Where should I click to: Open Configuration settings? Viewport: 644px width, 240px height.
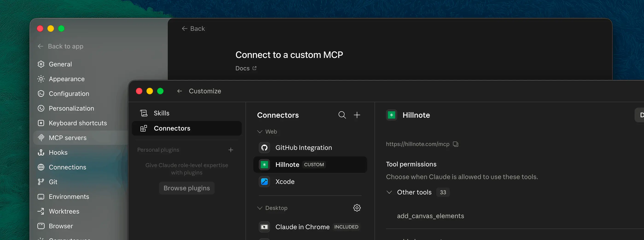69,94
